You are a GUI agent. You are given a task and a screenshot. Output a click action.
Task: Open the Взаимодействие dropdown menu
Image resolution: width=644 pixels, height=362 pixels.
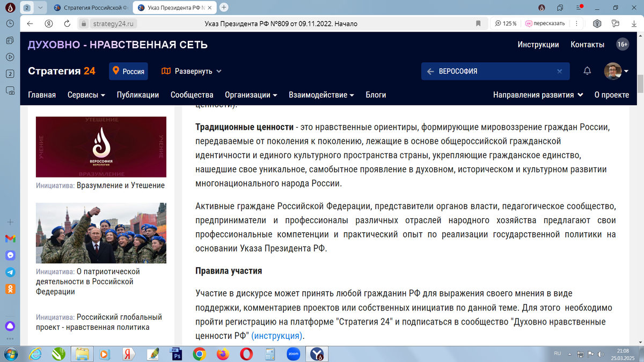coord(321,95)
